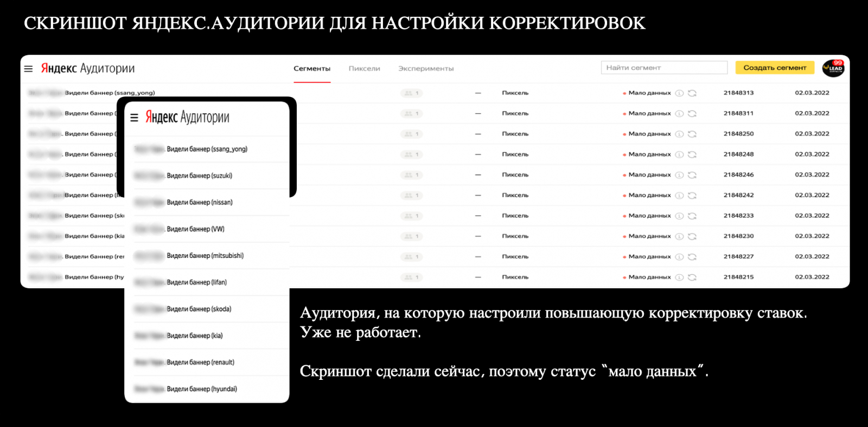Click the Создать сегмент button

775,68
